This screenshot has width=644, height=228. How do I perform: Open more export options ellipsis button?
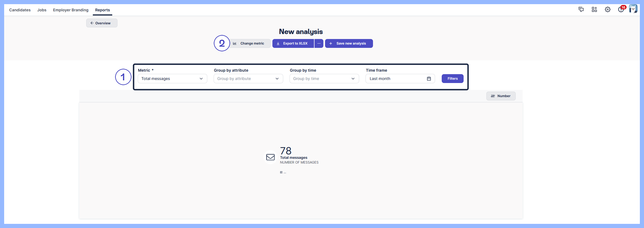tap(319, 43)
